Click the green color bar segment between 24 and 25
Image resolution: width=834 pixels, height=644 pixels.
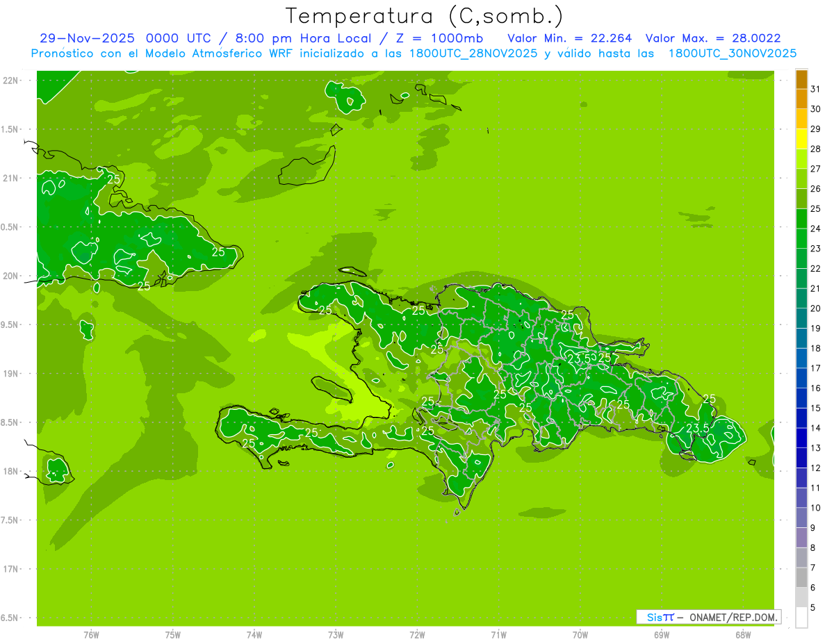click(x=801, y=219)
